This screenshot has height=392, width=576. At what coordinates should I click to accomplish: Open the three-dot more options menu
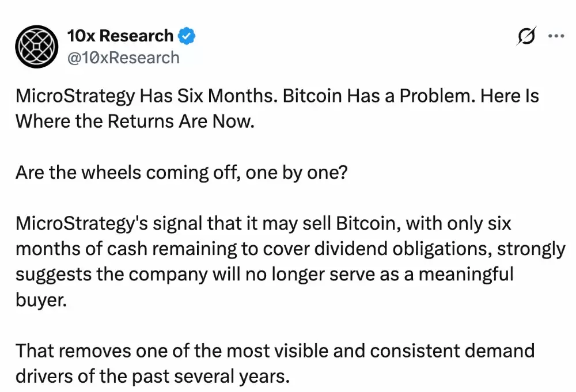(556, 36)
